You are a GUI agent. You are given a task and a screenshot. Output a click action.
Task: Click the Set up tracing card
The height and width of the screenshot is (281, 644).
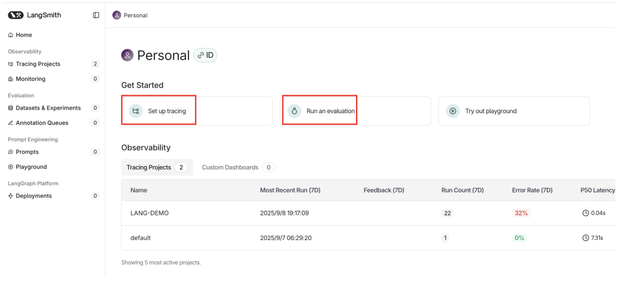point(197,111)
